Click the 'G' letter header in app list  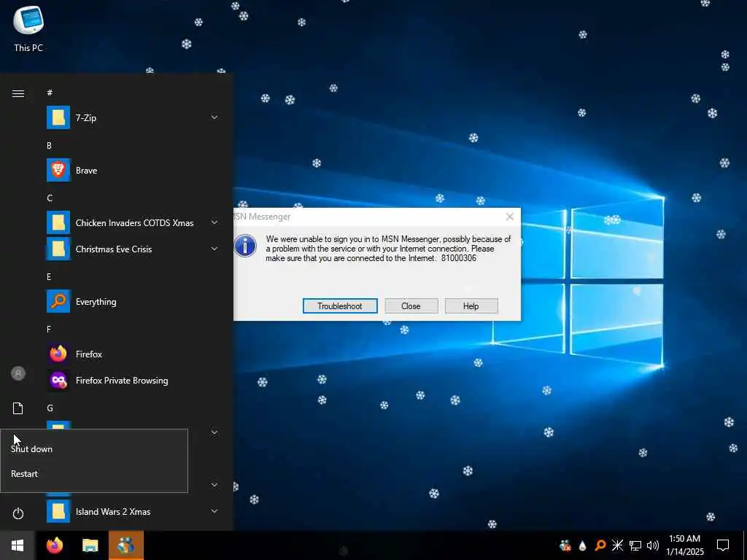coord(50,408)
